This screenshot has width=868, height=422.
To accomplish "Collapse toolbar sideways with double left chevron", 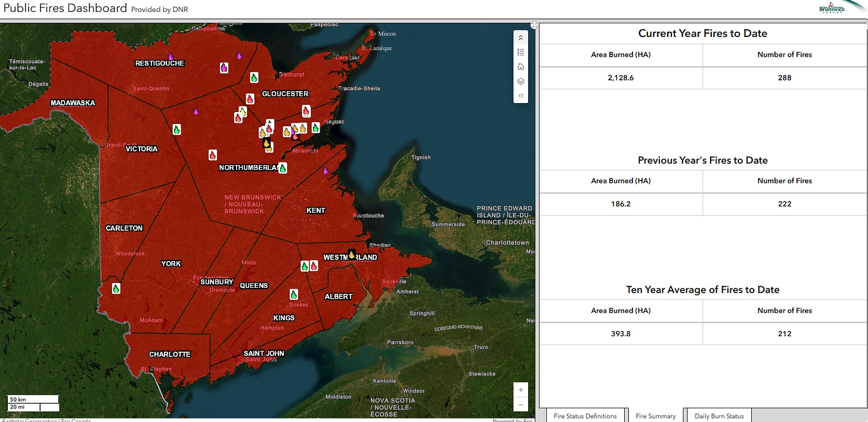I will pos(520,95).
